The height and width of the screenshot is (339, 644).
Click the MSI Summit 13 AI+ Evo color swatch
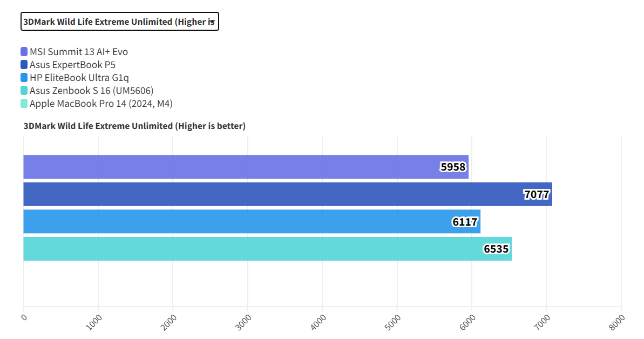click(x=24, y=52)
